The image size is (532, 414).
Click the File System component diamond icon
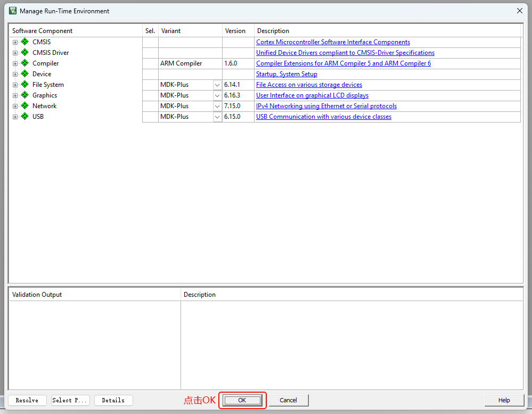(24, 85)
